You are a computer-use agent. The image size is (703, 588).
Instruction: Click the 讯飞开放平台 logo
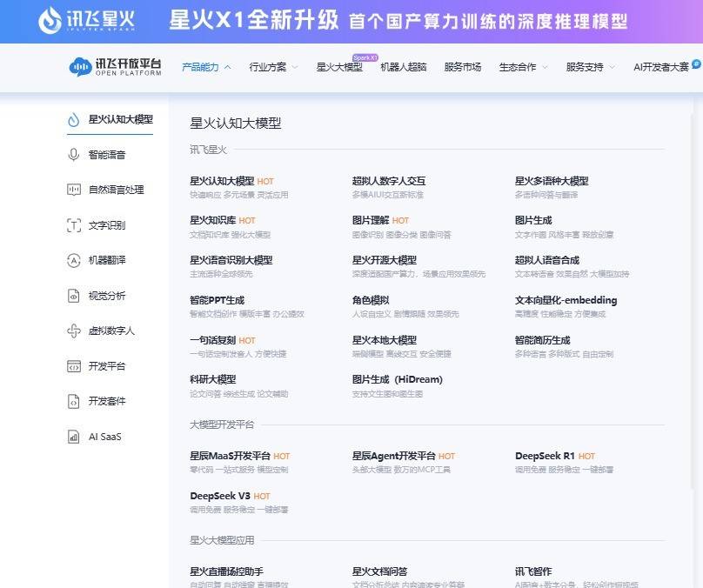(115, 67)
